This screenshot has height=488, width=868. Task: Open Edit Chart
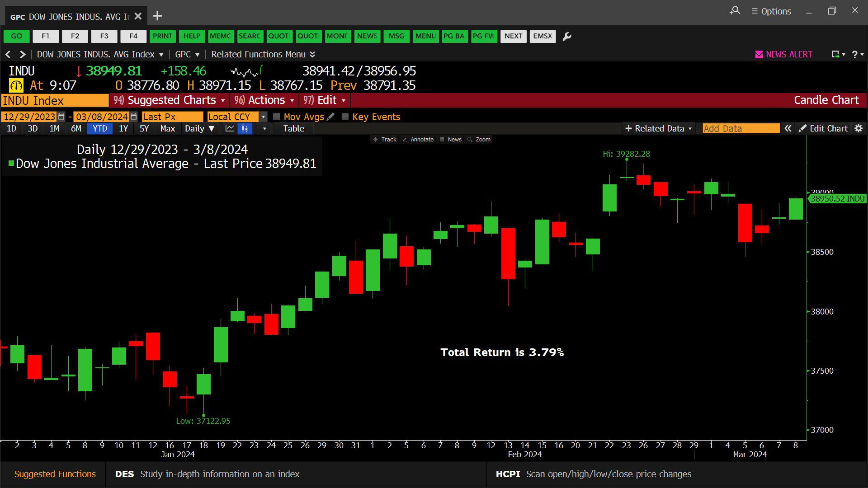(x=823, y=129)
